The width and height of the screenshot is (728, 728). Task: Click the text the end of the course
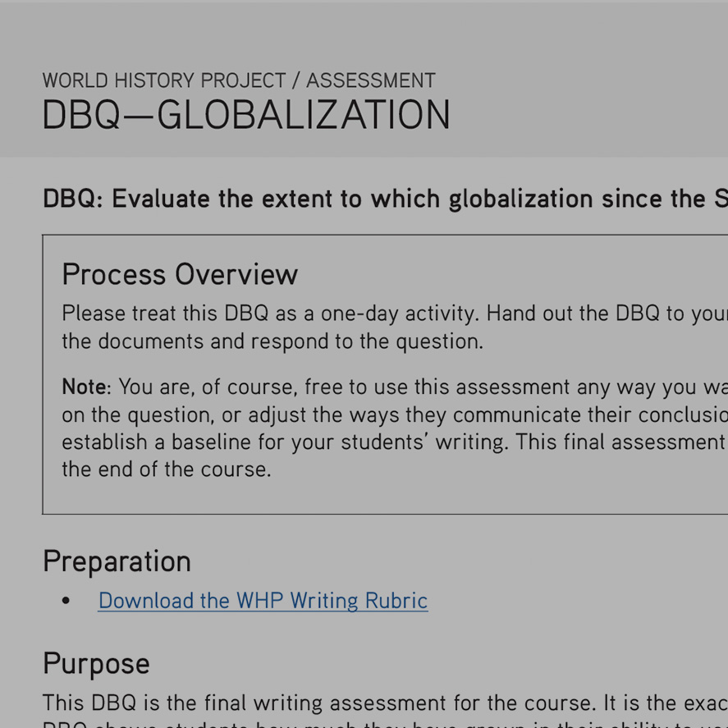coord(166,470)
